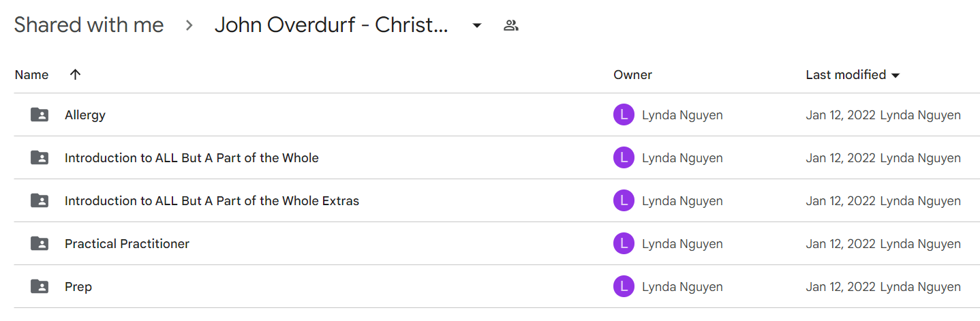The image size is (980, 321).
Task: Click the breadcrumb chevron after Shared with me
Action: pyautogui.click(x=189, y=26)
